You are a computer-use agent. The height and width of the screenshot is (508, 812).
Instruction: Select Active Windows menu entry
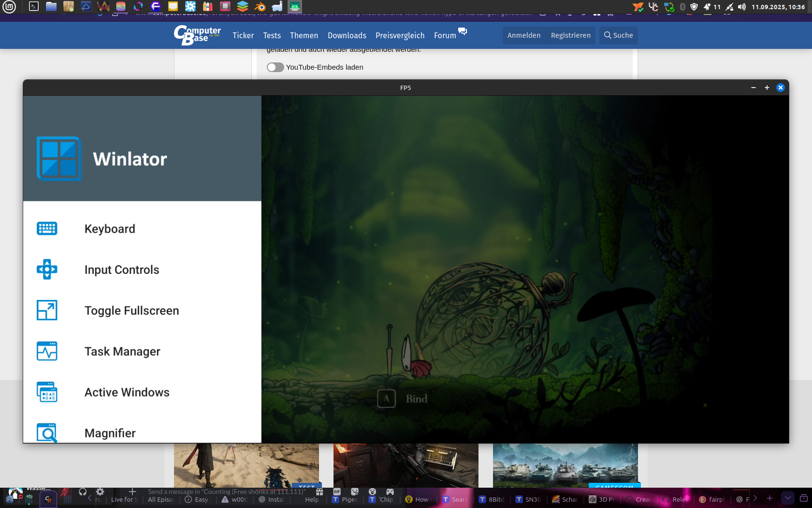pyautogui.click(x=142, y=392)
